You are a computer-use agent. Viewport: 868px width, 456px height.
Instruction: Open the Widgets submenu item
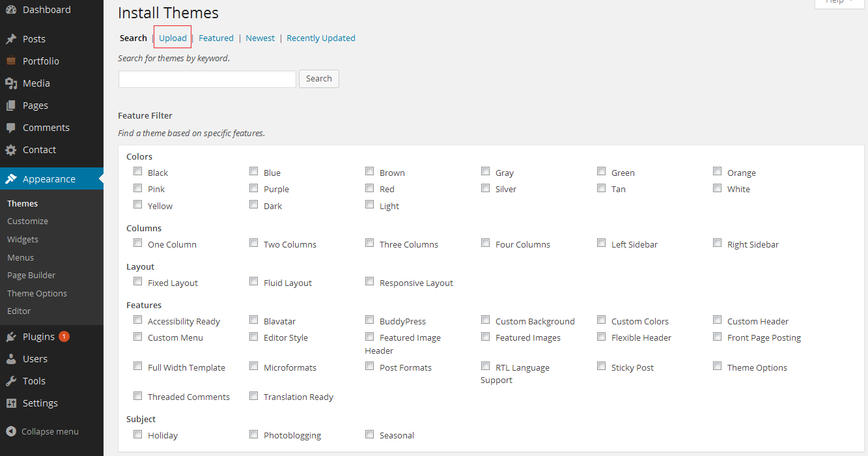click(23, 239)
